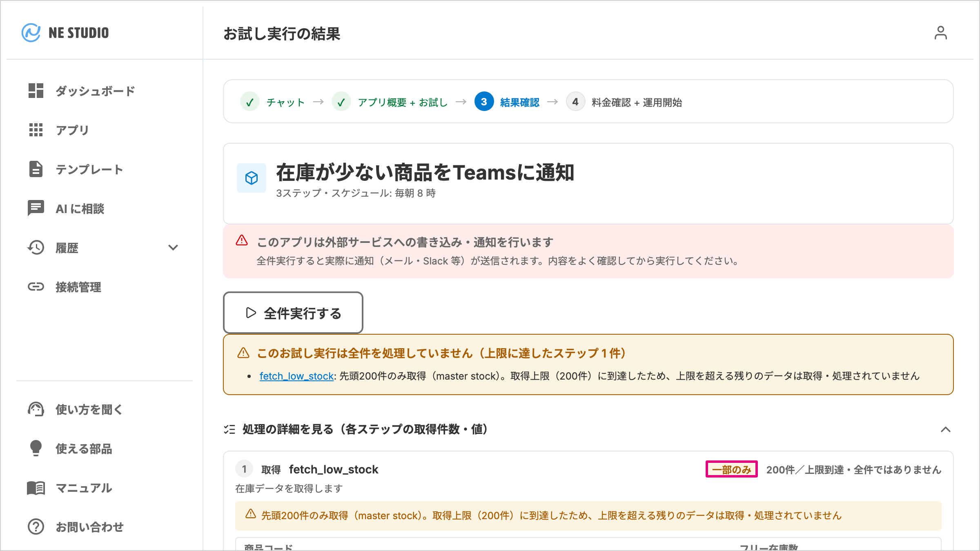Open the テンプレート menu item
Viewport: 980px width, 551px height.
105,169
